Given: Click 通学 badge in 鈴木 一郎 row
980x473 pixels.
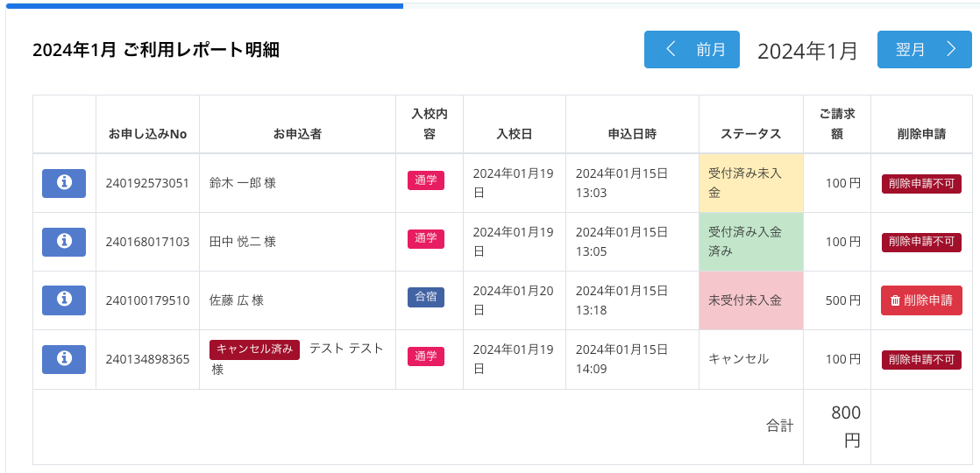Looking at the screenshot, I should tap(426, 180).
